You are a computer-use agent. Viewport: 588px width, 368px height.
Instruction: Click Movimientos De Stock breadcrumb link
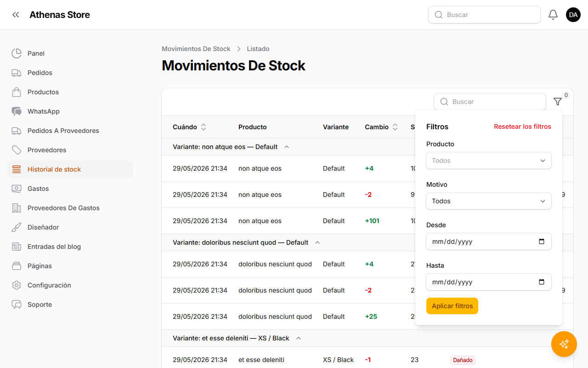pos(196,49)
